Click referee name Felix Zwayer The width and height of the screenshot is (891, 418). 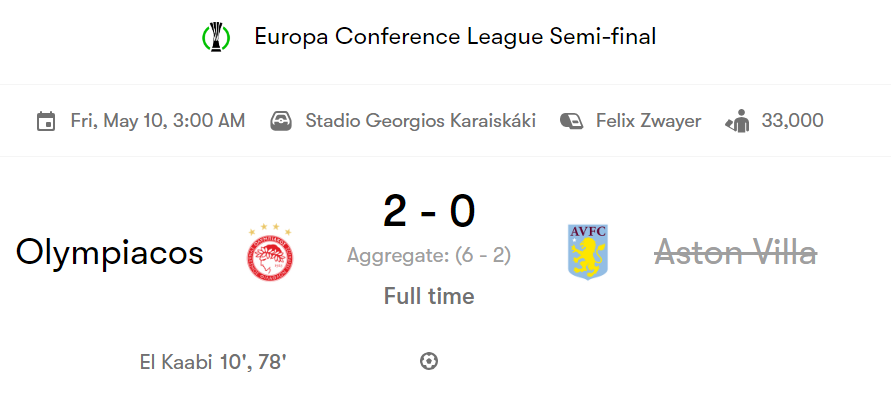(x=648, y=121)
